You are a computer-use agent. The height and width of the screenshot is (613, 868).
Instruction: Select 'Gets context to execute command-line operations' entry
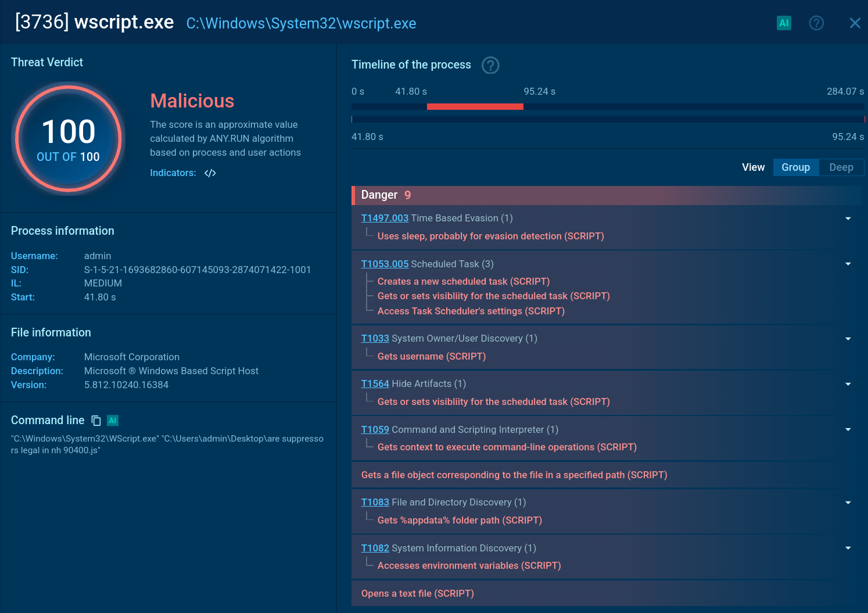click(507, 447)
